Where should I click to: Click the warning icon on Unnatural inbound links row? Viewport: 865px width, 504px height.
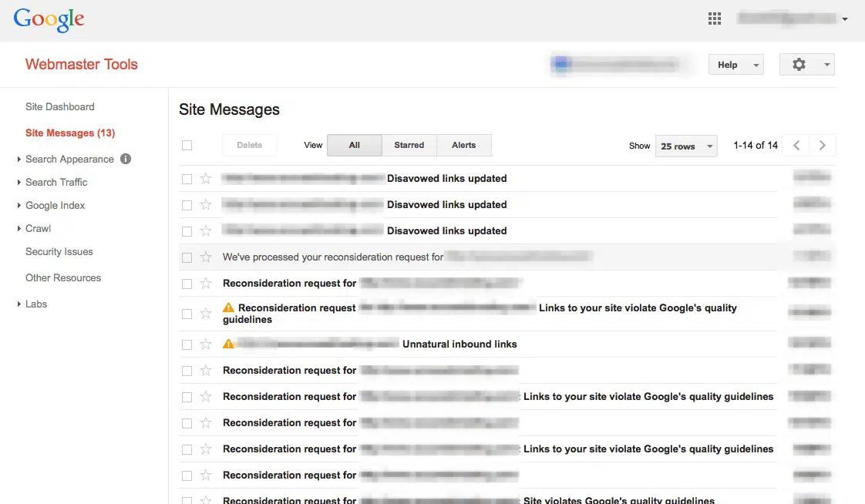pos(228,344)
